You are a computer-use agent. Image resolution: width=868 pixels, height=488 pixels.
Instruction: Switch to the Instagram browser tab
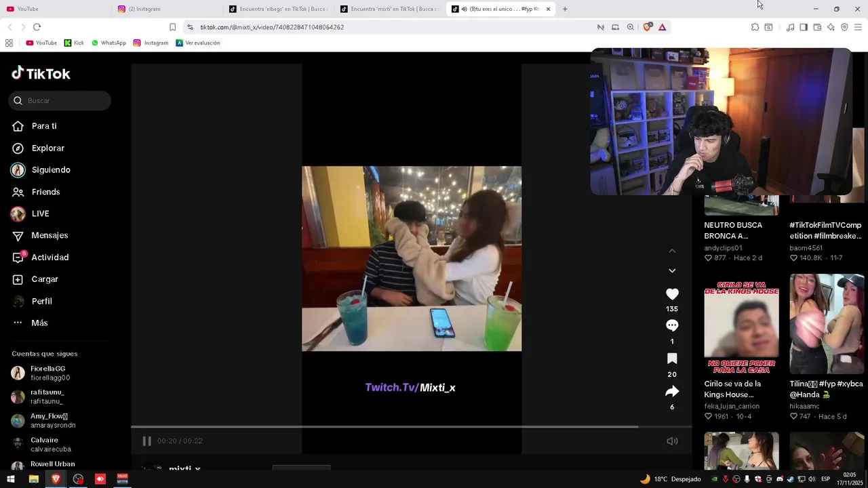166,9
